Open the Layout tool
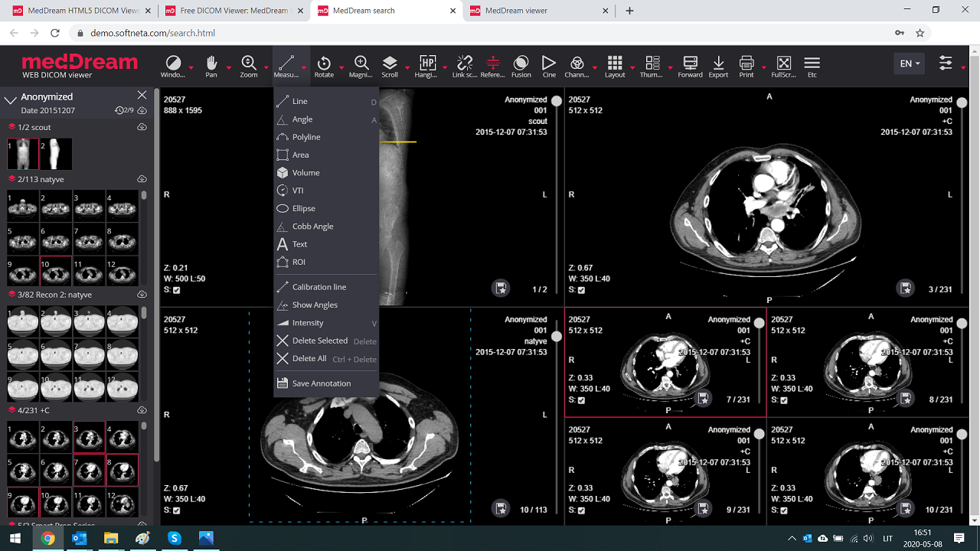Viewport: 980px width, 551px height. point(615,66)
